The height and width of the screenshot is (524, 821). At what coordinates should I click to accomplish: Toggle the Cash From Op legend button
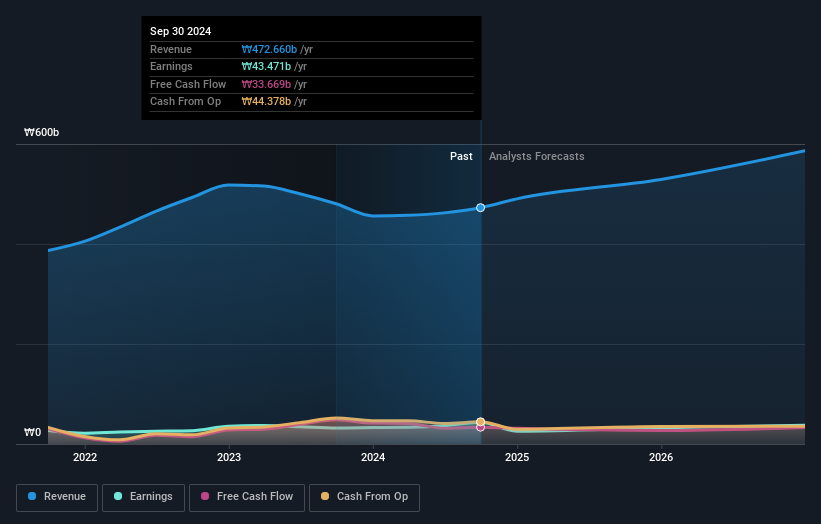364,497
